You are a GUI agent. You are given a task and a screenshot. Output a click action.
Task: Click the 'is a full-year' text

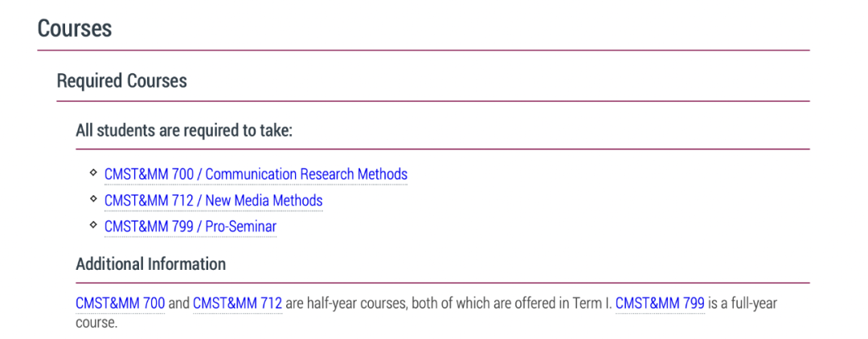[x=743, y=304]
